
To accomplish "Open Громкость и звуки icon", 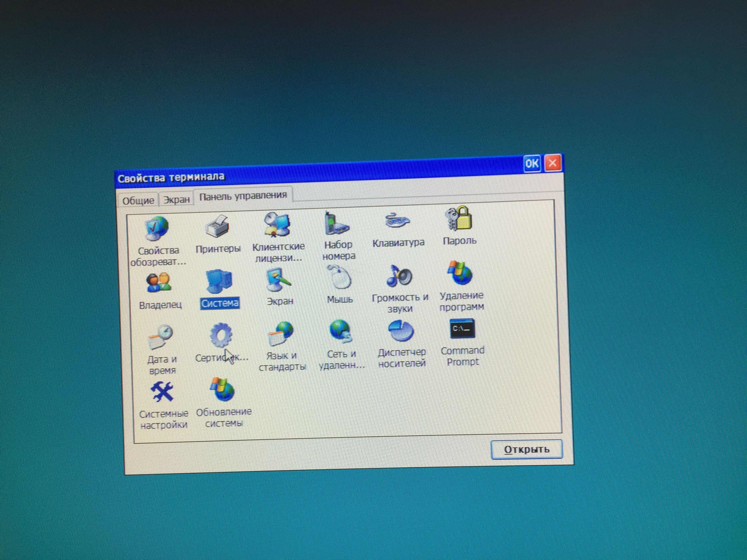I will pyautogui.click(x=400, y=276).
